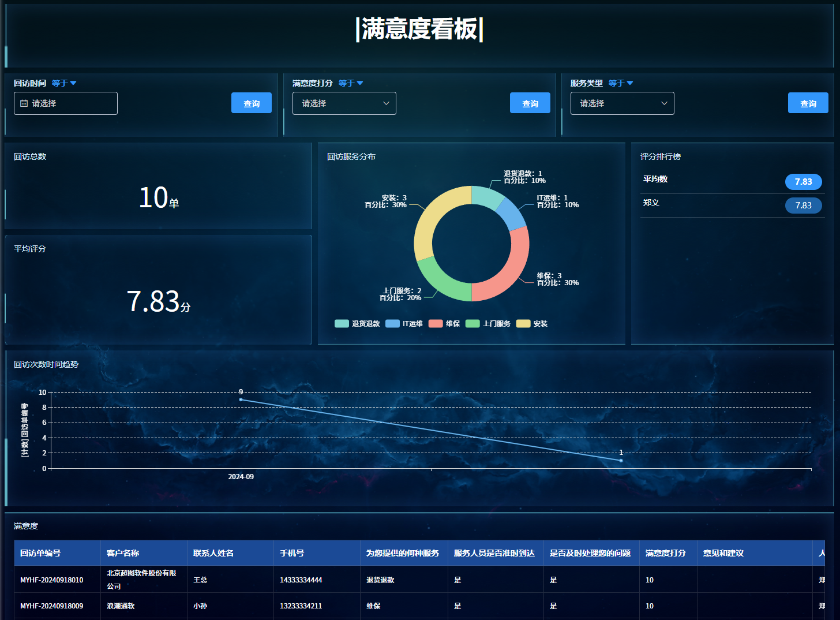The height and width of the screenshot is (620, 840).
Task: Expand the 等于 operator next to 回访时间
Action: [63, 83]
